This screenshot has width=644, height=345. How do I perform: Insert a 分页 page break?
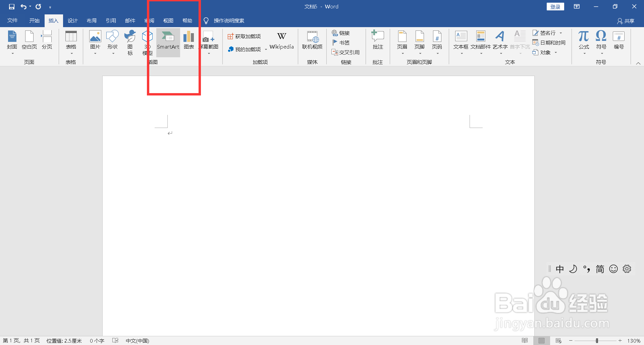(x=47, y=40)
